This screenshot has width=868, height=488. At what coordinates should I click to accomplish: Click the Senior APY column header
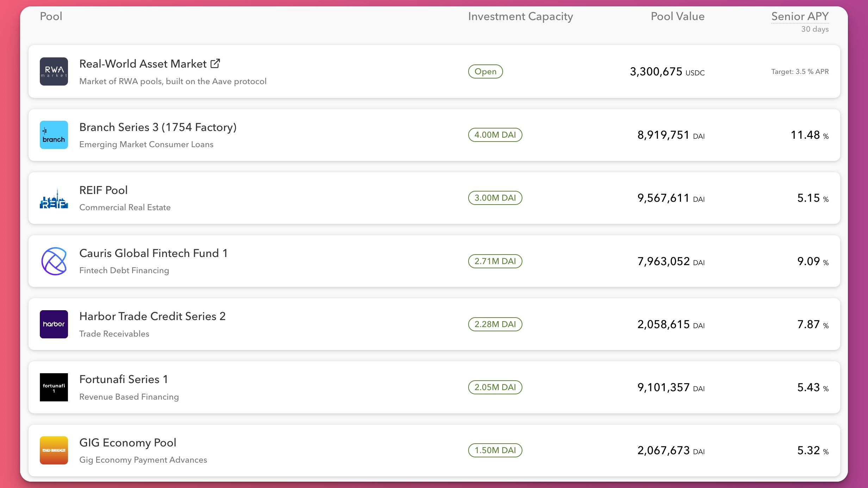(x=800, y=17)
